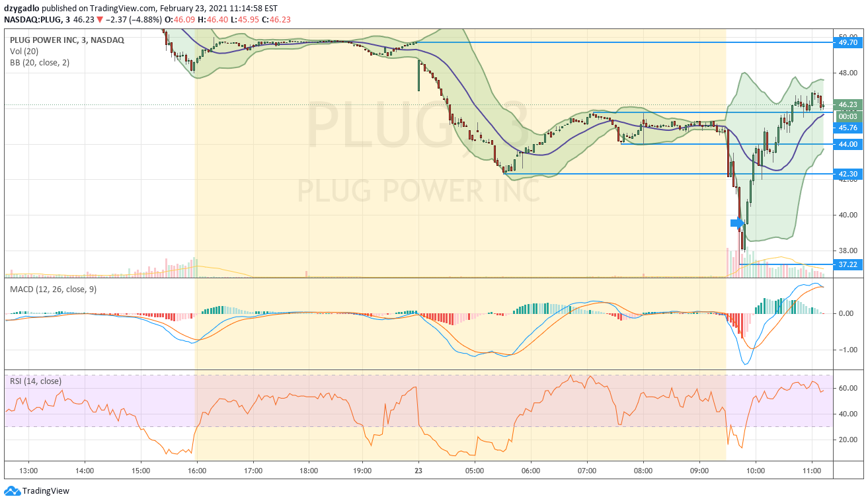Click the 49.70 price line label

tap(848, 42)
